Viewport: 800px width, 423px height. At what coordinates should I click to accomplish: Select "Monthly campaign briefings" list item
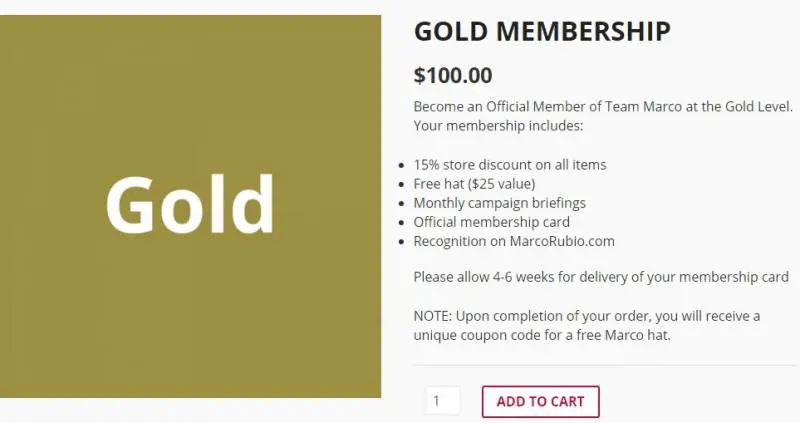(x=499, y=203)
